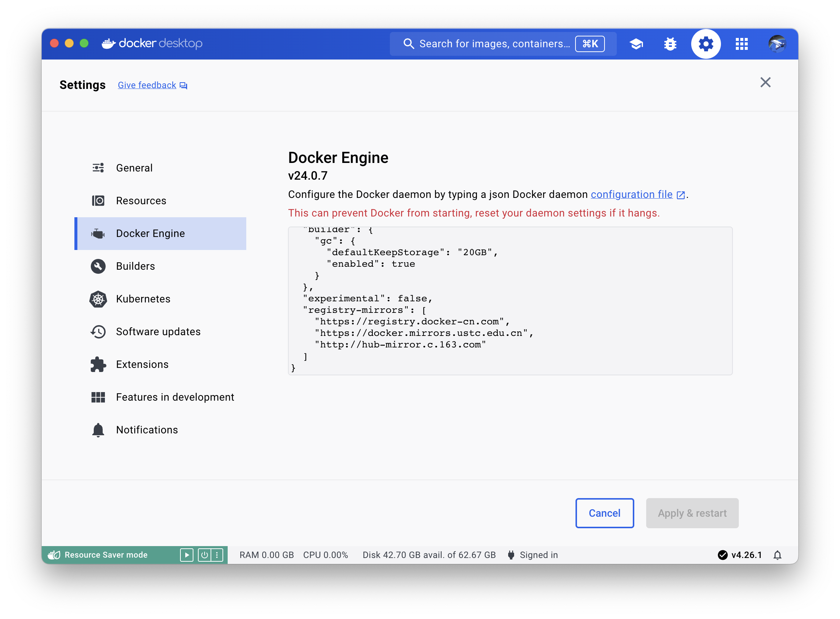Open the Learning Center graduation cap icon
This screenshot has width=840, height=619.
636,44
